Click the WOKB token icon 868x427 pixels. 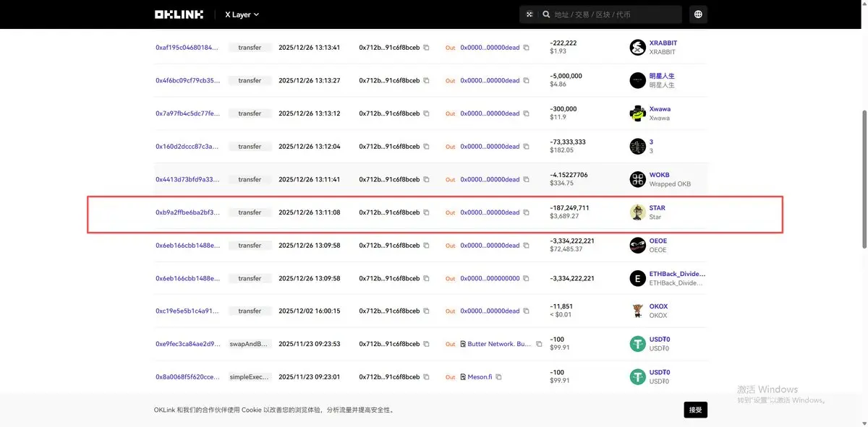click(637, 179)
